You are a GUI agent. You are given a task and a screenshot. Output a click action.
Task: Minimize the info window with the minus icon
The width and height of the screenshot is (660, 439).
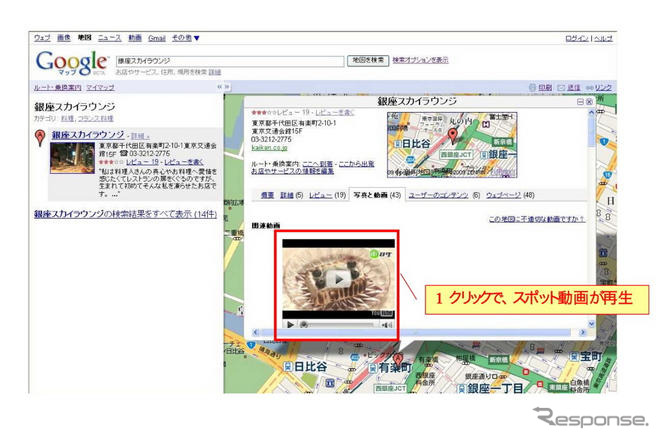[x=580, y=101]
